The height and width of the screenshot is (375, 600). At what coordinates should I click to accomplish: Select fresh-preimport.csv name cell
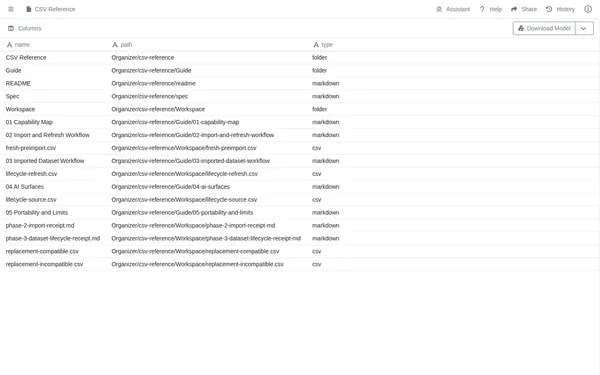pyautogui.click(x=31, y=148)
